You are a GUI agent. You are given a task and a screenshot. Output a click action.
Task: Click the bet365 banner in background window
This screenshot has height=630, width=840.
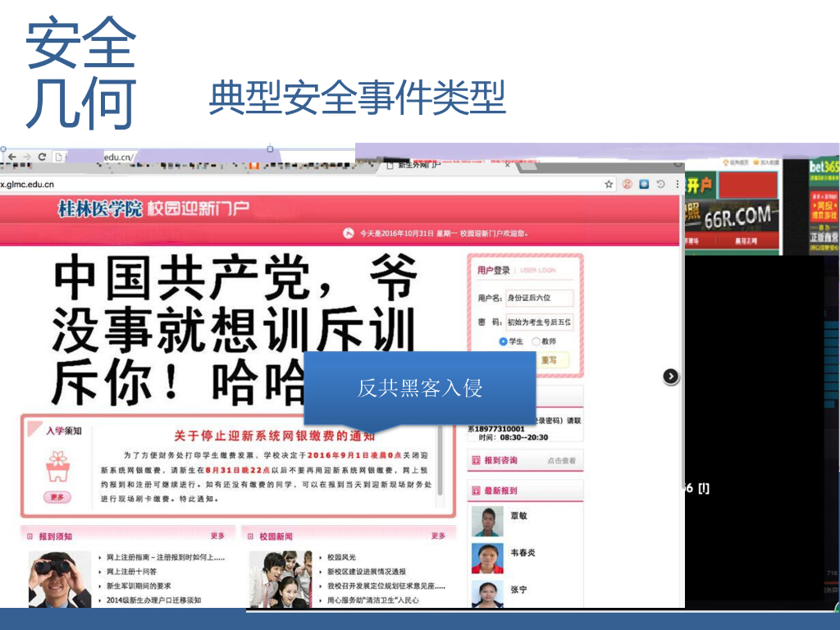(824, 167)
